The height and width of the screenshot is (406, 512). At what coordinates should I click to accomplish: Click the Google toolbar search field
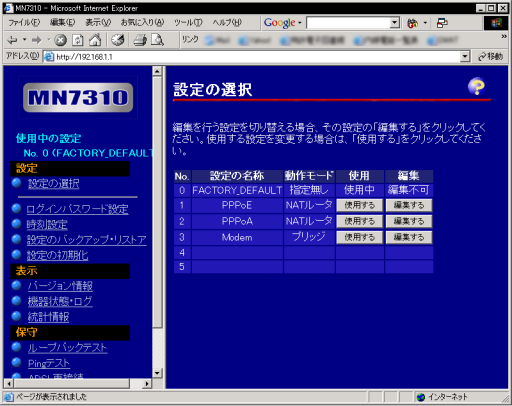348,23
